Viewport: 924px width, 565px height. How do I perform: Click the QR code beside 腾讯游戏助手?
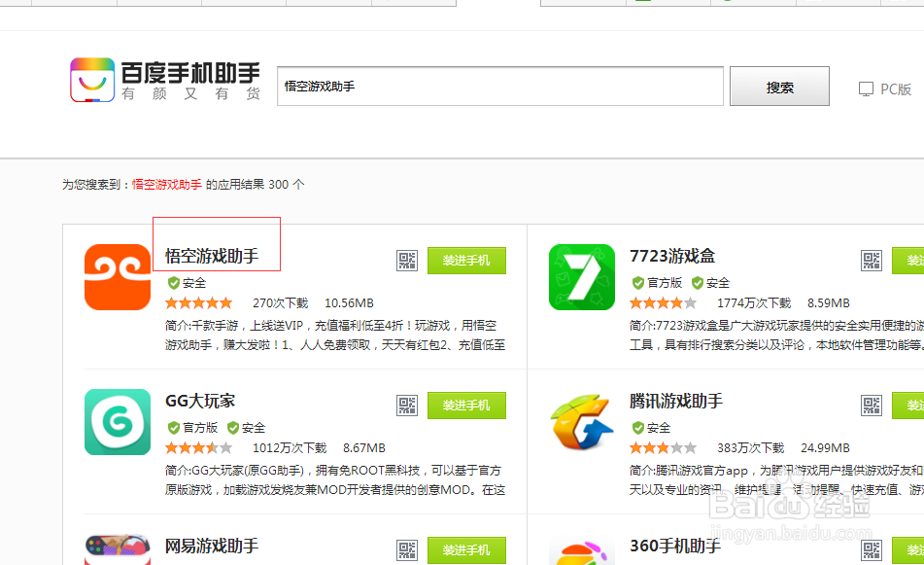coord(871,406)
